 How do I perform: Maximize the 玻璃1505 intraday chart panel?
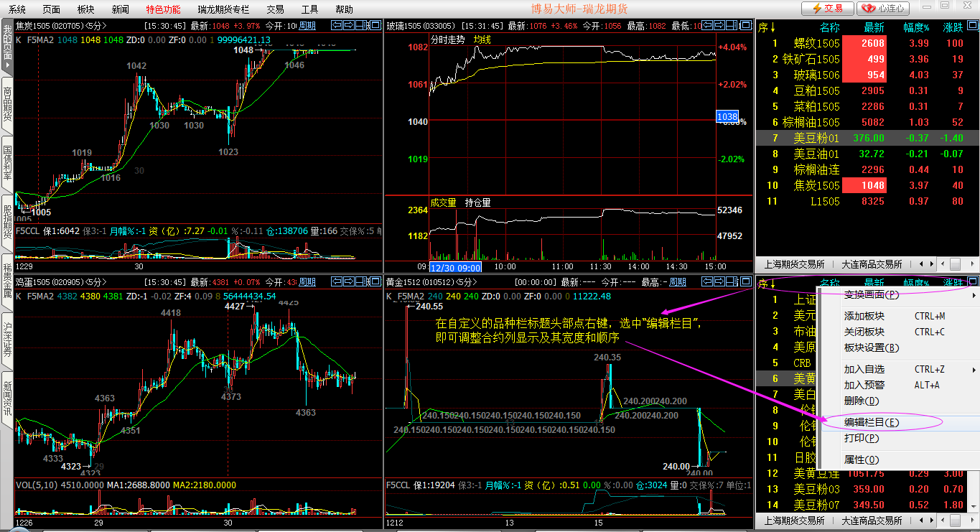746,26
